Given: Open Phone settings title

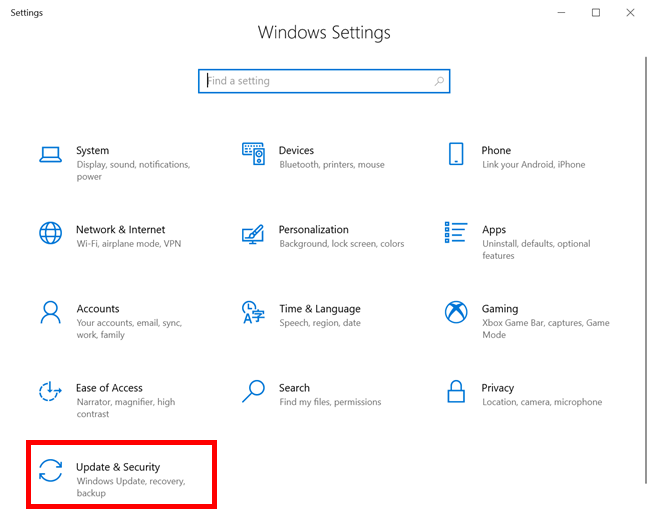Looking at the screenshot, I should point(496,150).
